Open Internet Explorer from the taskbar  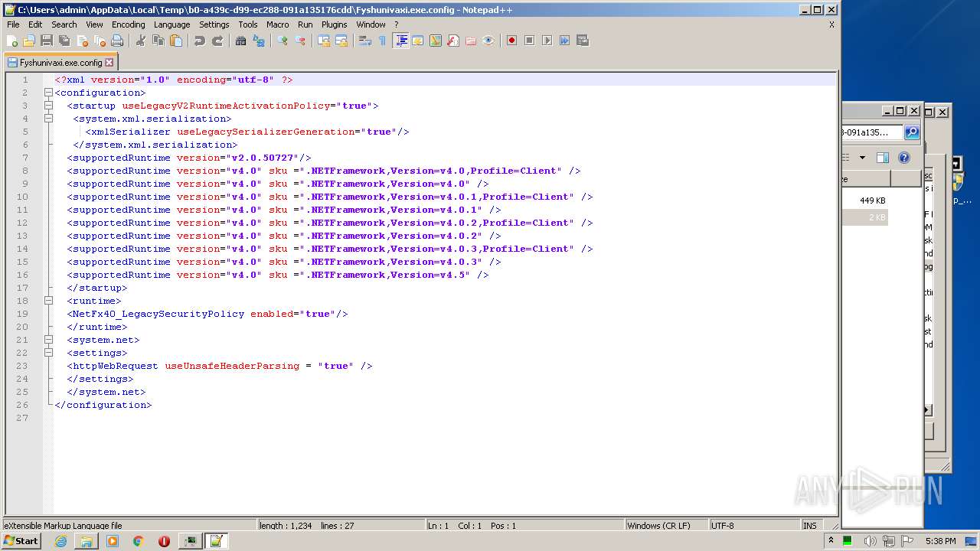pos(60,540)
